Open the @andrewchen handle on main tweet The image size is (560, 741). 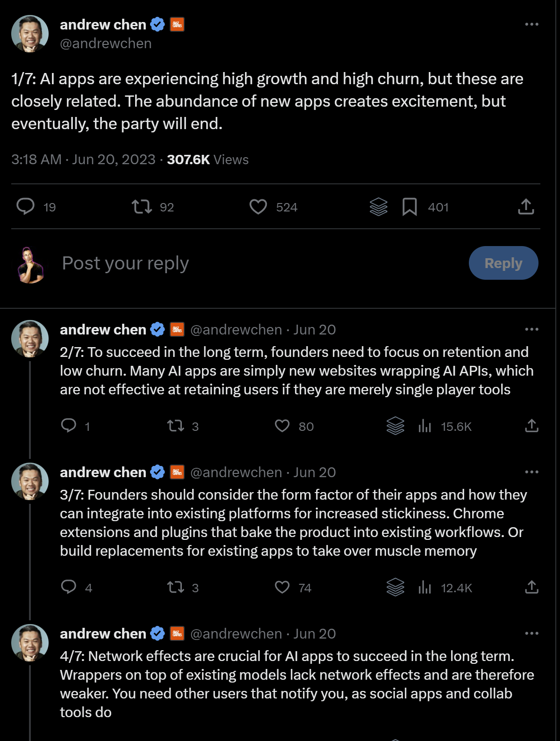[106, 44]
